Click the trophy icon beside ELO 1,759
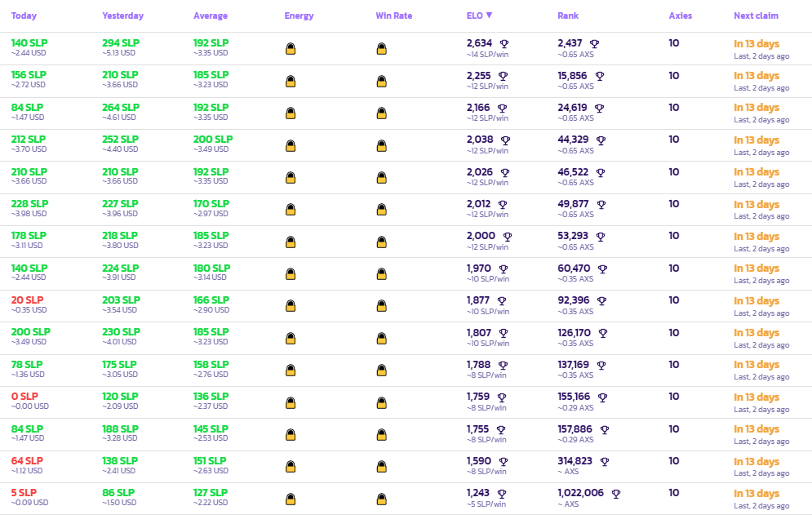 point(501,397)
